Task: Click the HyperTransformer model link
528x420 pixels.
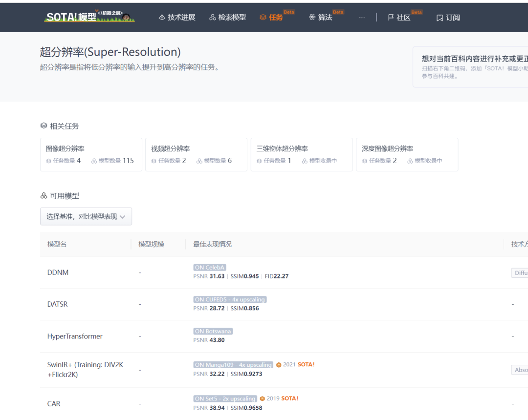Action: 75,336
